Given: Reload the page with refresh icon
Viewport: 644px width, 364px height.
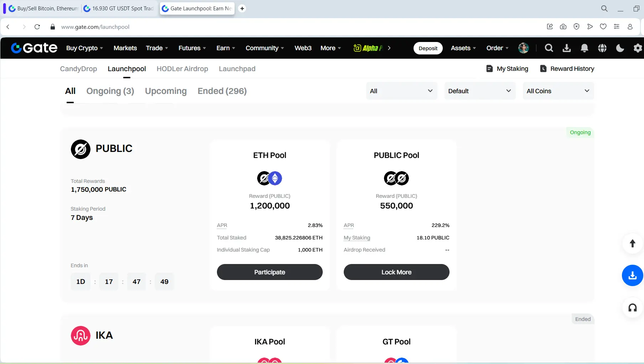Looking at the screenshot, I should (37, 27).
